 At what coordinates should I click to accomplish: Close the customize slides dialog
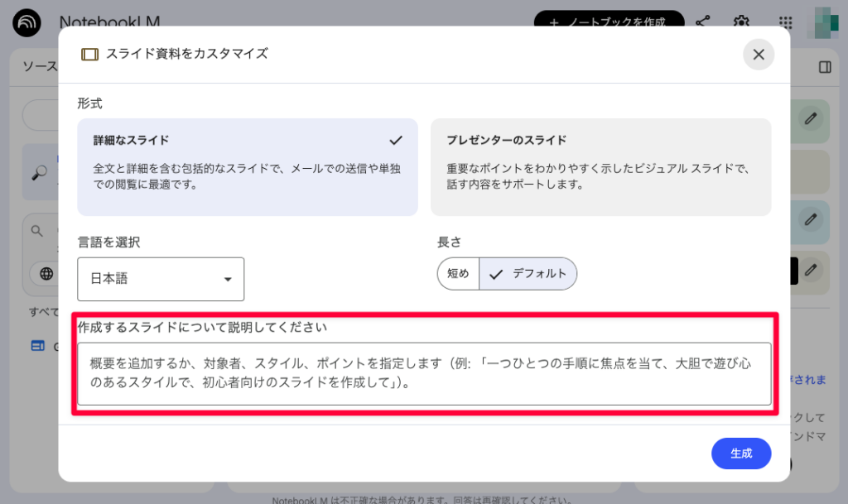click(758, 55)
